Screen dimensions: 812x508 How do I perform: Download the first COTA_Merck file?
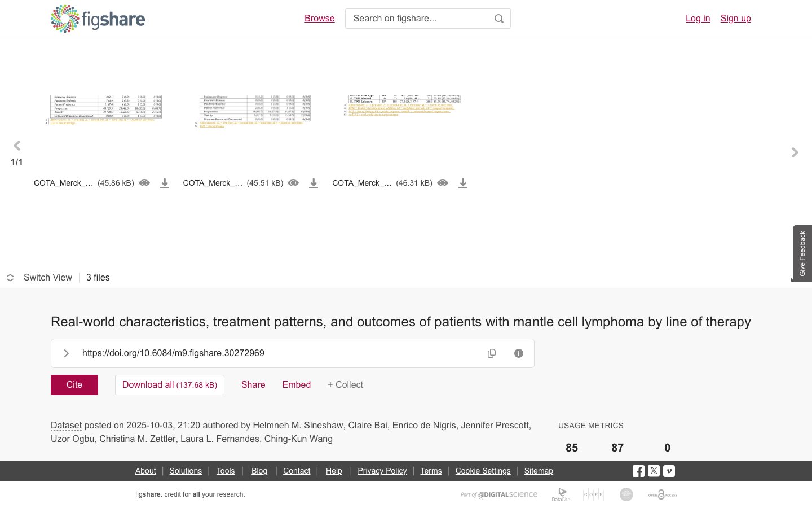coord(165,183)
